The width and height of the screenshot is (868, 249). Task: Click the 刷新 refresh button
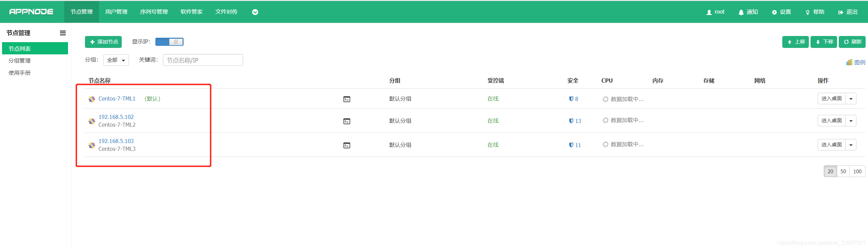tap(852, 42)
